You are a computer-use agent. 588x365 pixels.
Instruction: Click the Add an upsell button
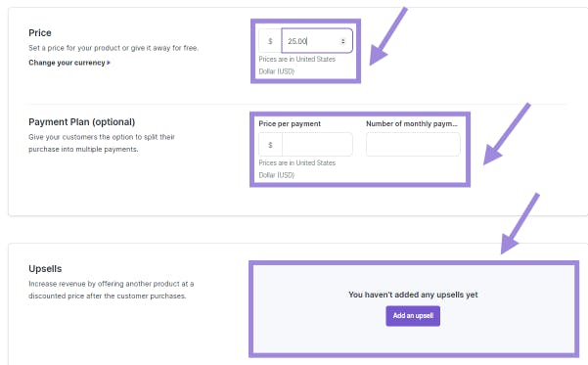(413, 316)
